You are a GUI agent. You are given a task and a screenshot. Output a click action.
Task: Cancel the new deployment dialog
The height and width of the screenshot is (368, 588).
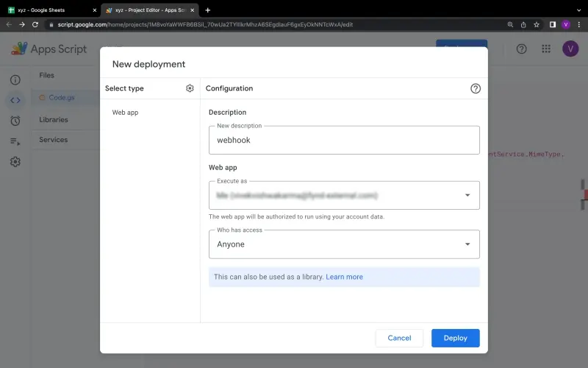coord(399,338)
